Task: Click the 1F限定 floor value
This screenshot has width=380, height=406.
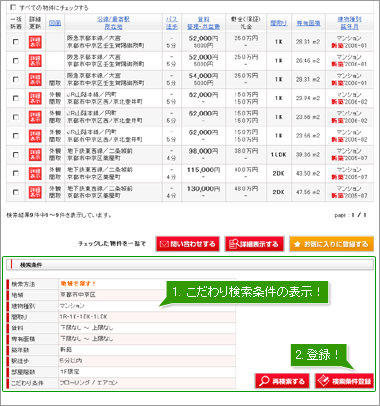Action: click(70, 372)
